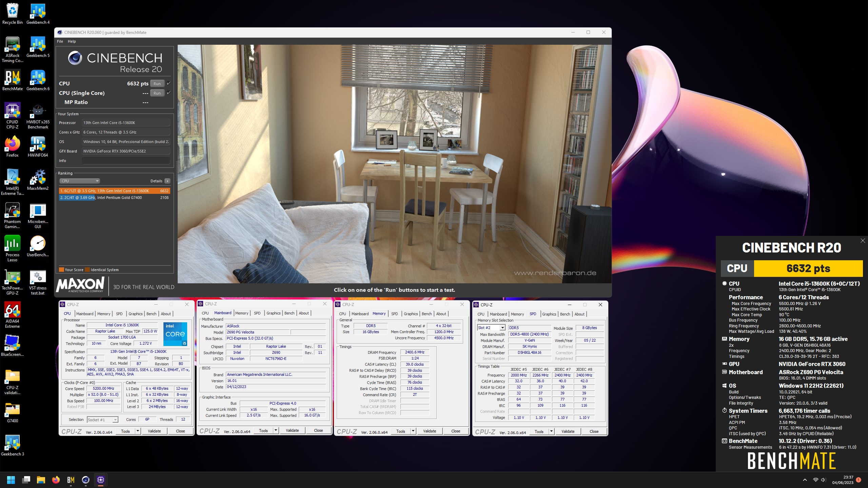Open Tools dropdown arrow in CPU-Z Memory window

click(413, 431)
